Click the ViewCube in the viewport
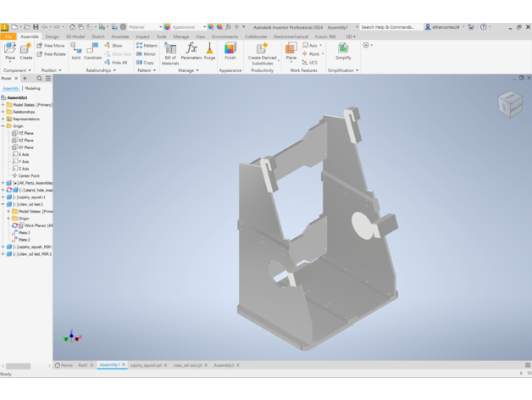The height and width of the screenshot is (400, 532). point(510,104)
